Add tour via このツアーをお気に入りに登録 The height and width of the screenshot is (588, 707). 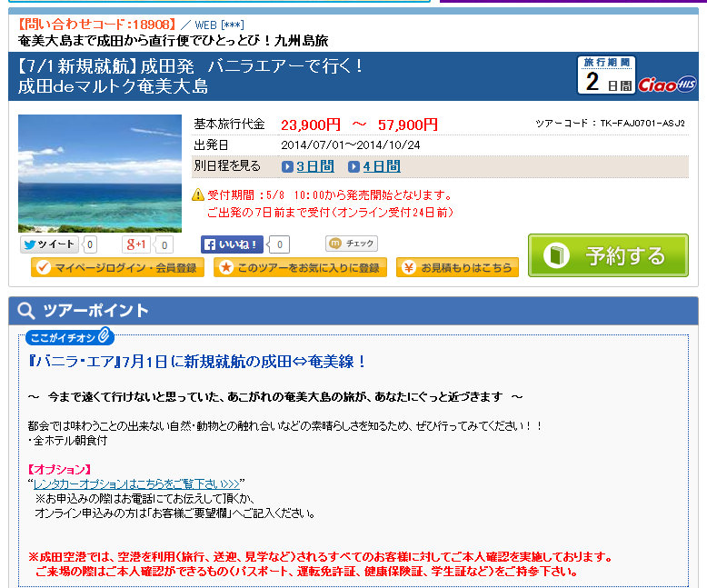click(300, 267)
